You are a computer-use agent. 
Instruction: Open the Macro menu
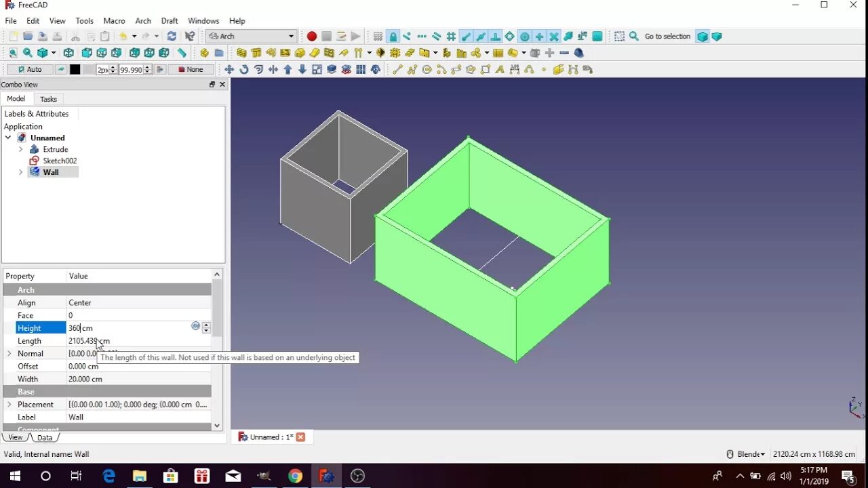(114, 21)
